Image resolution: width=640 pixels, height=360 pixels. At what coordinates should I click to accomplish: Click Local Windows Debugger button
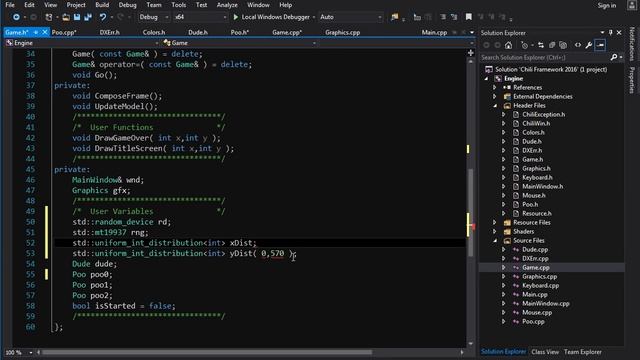click(271, 17)
